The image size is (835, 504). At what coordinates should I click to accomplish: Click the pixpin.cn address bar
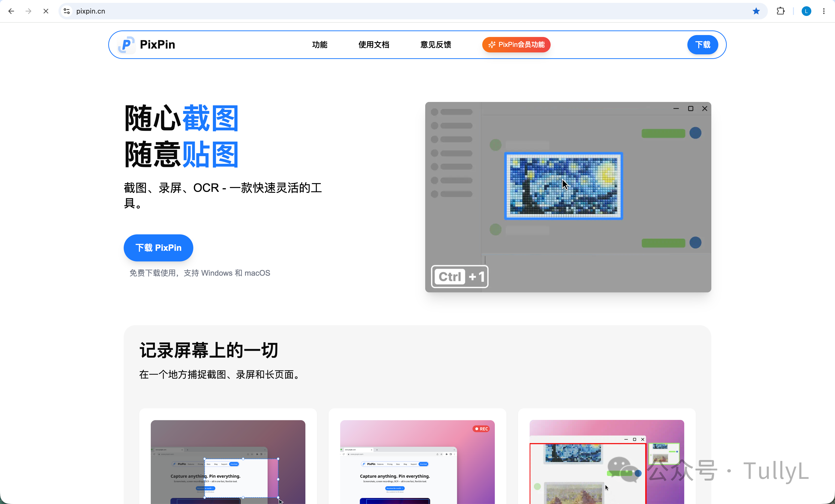413,11
